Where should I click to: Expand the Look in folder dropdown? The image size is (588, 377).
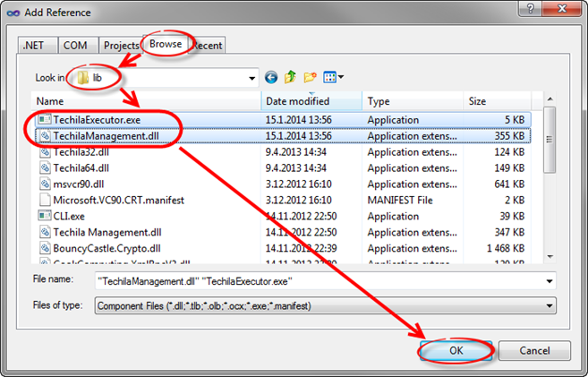click(251, 78)
